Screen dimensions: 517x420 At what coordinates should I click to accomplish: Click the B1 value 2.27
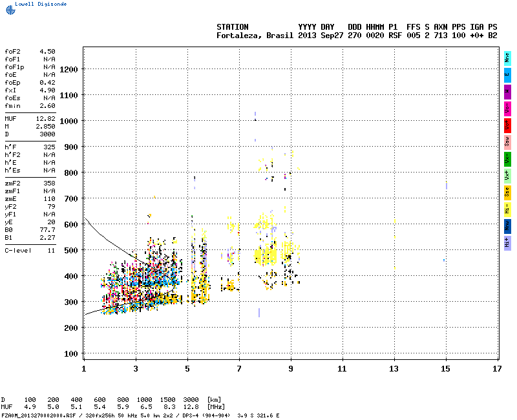coord(47,238)
